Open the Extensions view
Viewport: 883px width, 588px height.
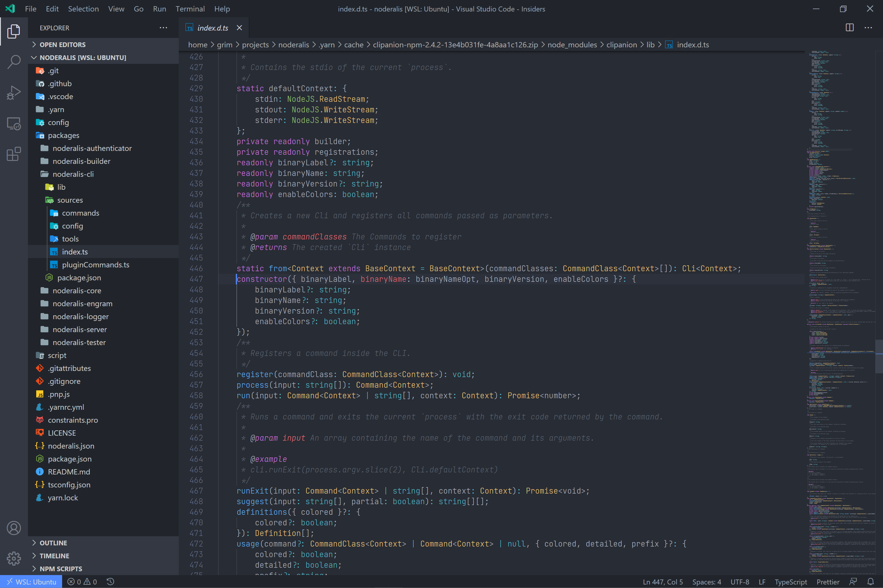tap(14, 154)
